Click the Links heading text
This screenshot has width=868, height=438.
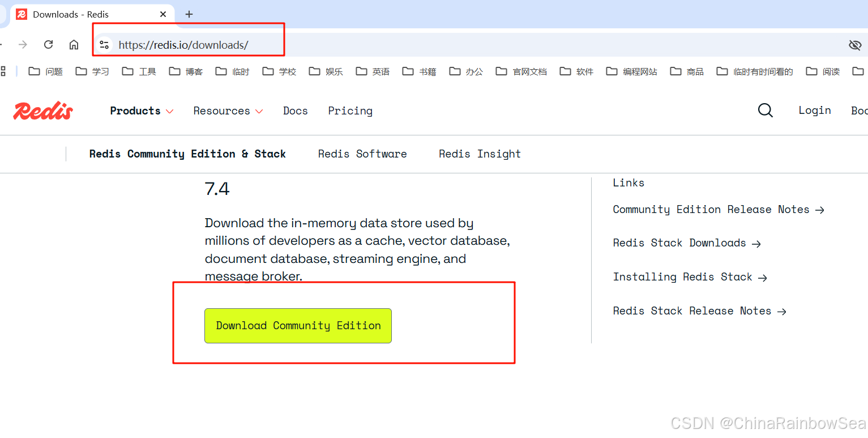(628, 183)
